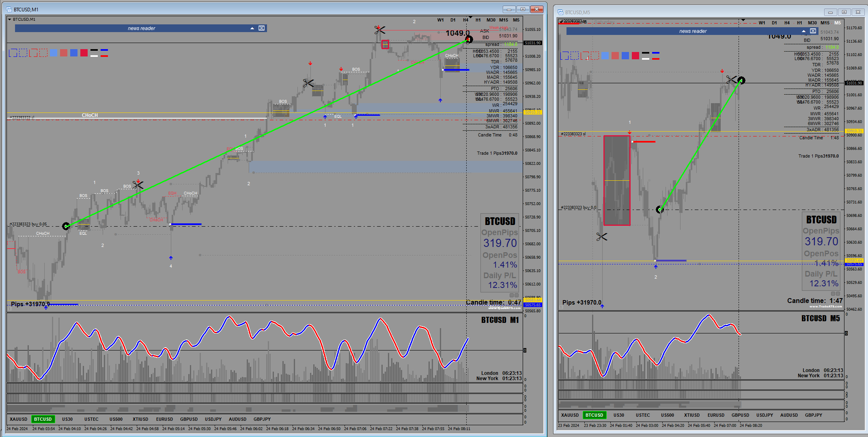Click the news reader title bar in M5 window
Viewport: 868px width, 437px height.
click(692, 31)
